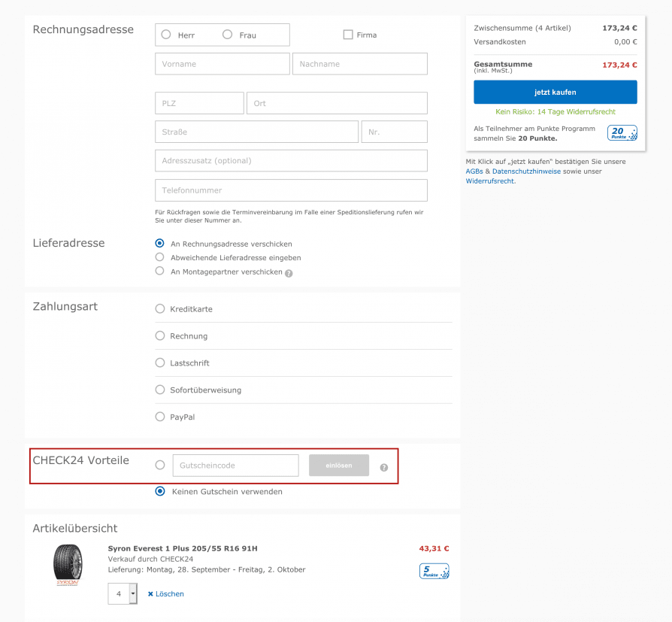Click the Syron Everest tire thumbnail
The image size is (672, 622).
(68, 565)
